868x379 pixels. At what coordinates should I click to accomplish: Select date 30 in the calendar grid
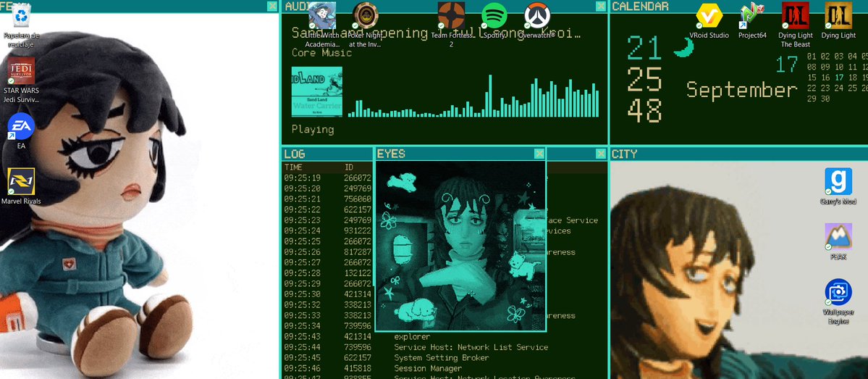825,99
